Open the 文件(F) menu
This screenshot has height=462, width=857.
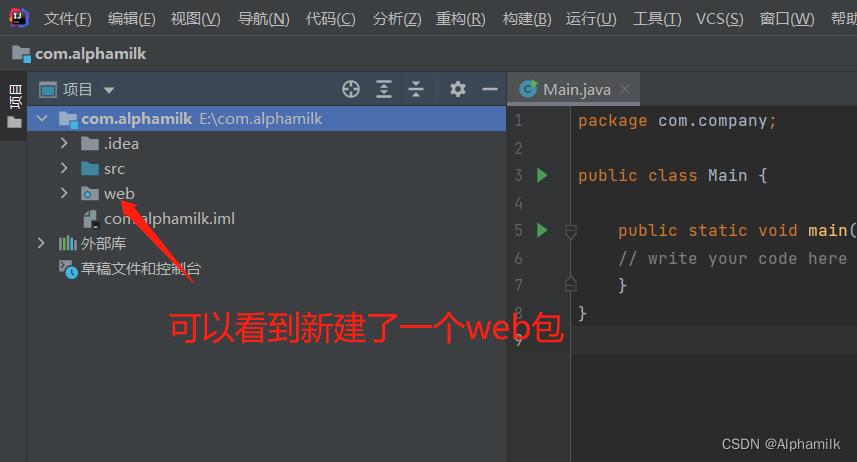67,19
